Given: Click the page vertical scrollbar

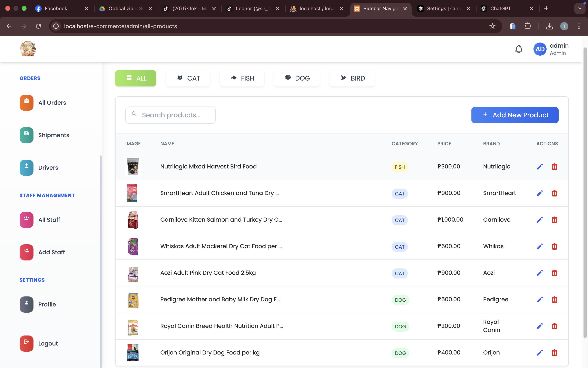Looking at the screenshot, I should coord(585,192).
